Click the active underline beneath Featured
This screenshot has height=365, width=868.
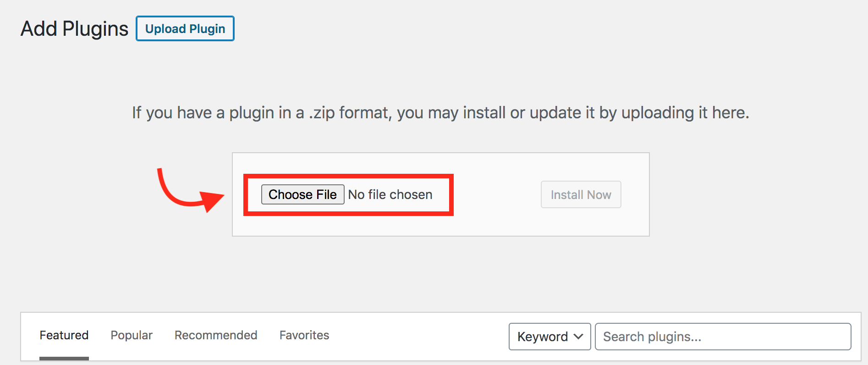coord(64,358)
